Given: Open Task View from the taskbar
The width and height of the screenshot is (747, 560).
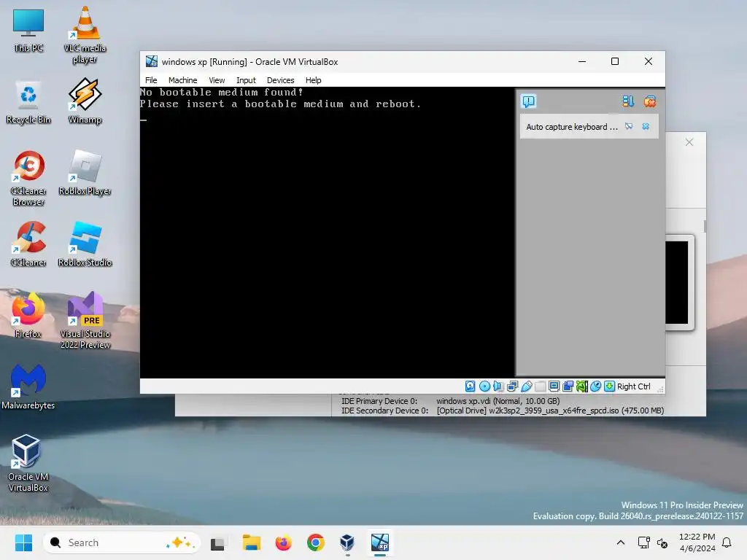Looking at the screenshot, I should [x=217, y=542].
